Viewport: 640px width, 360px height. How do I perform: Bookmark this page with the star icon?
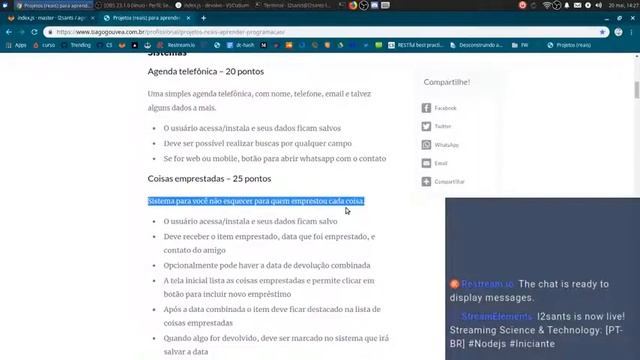pos(602,32)
